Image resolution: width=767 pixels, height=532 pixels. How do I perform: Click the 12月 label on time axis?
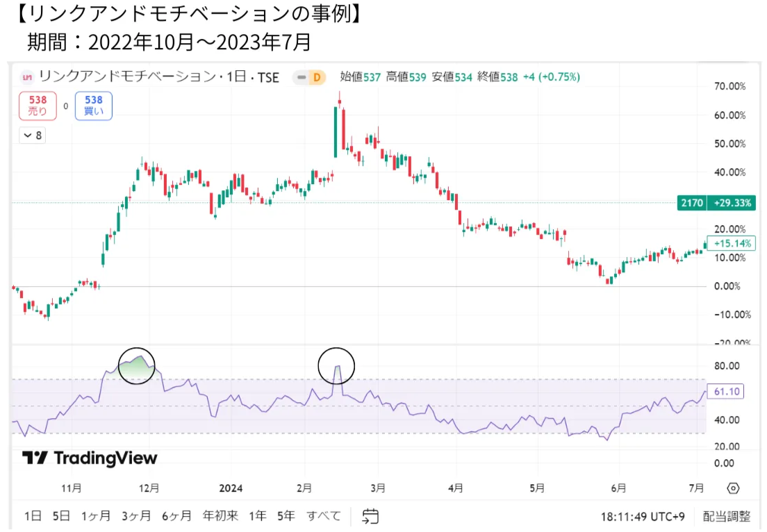pos(149,488)
